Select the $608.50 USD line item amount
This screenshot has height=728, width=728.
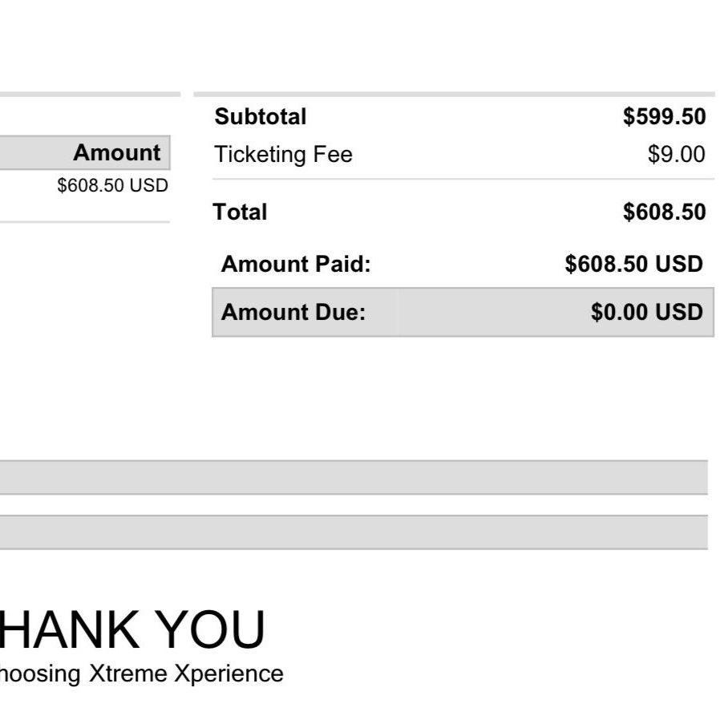pos(112,186)
